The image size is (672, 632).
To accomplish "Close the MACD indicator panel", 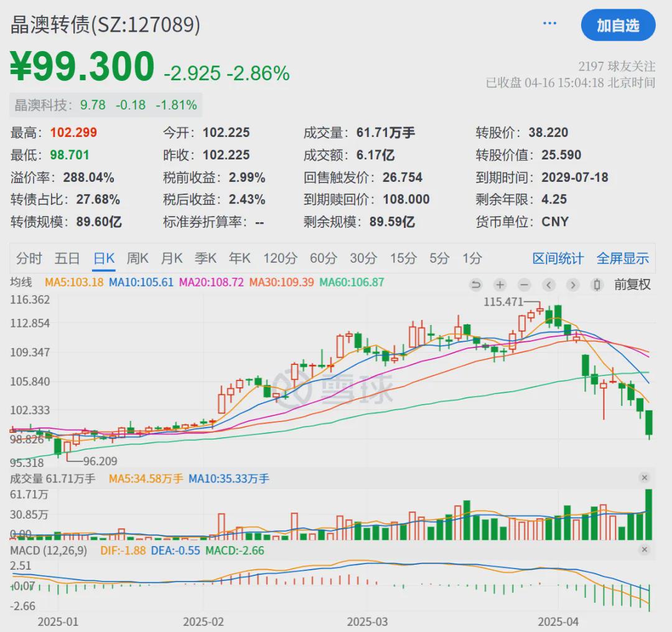I will click(x=644, y=550).
